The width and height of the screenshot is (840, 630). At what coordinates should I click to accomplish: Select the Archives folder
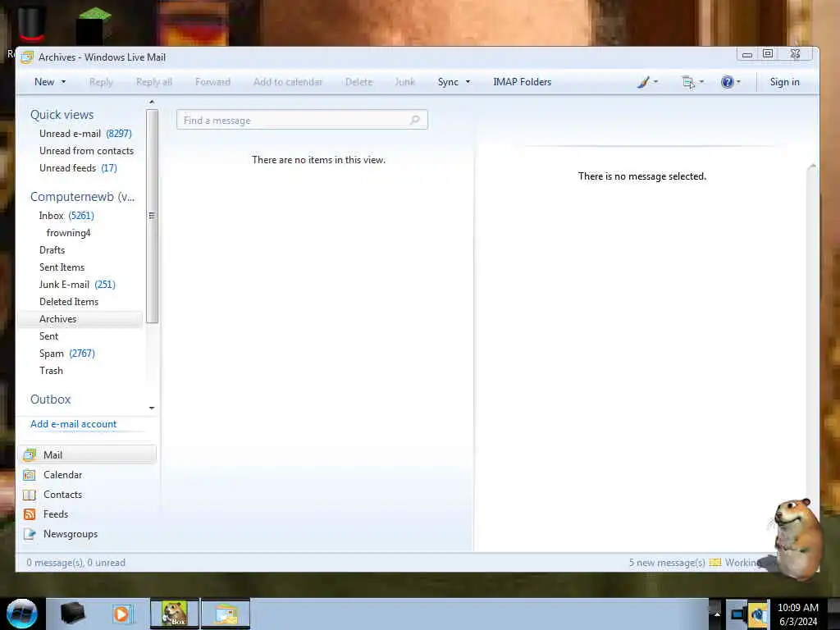click(80, 319)
